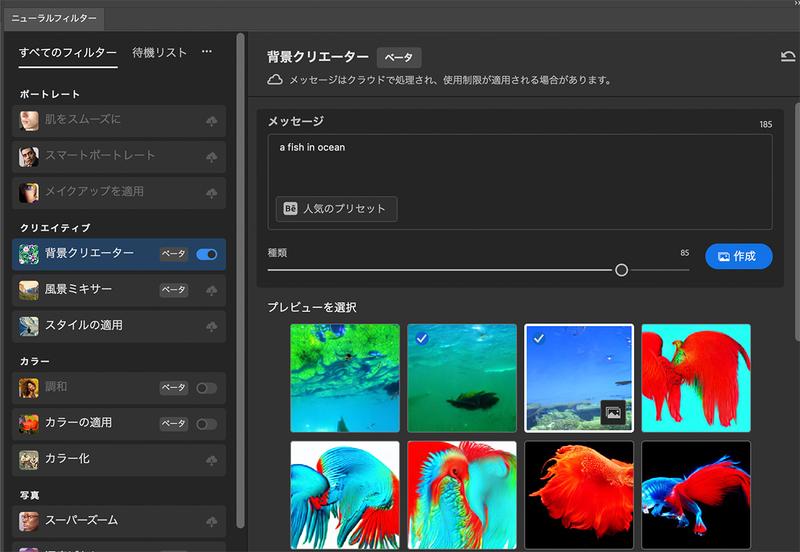Screen dimensions: 800x552
Task: Download the スタイルの適用 filter via cloud icon
Action: (x=212, y=327)
